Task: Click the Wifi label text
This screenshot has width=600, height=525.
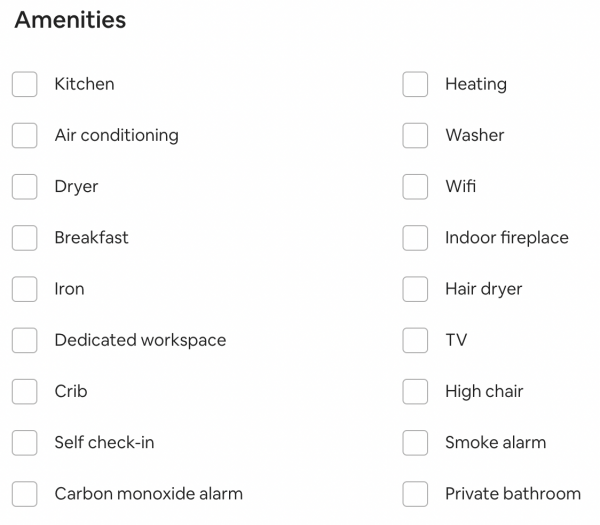Action: pyautogui.click(x=460, y=187)
